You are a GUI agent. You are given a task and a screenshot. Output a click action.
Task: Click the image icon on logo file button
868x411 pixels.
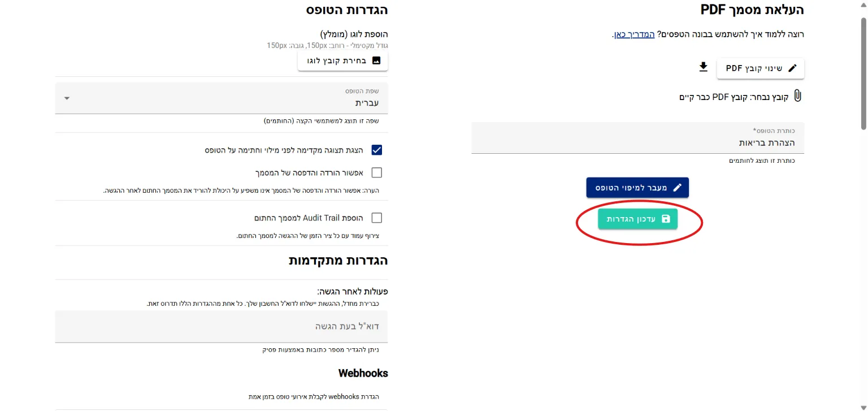376,60
